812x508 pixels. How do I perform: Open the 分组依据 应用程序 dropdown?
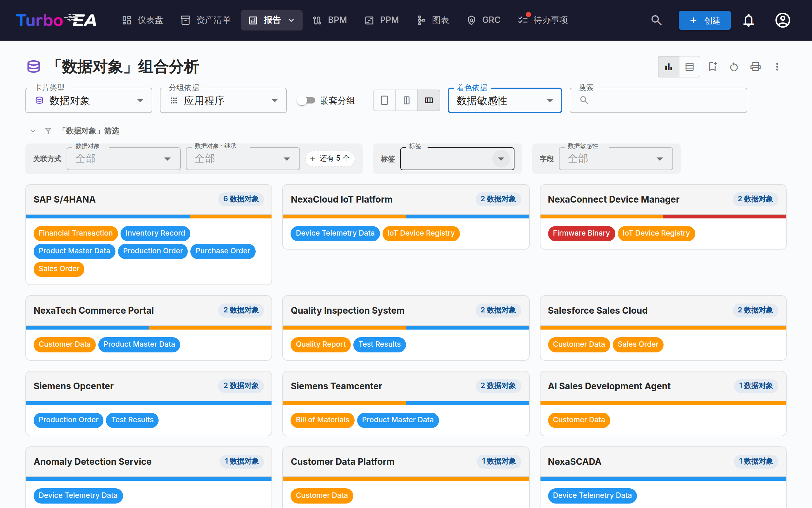223,100
